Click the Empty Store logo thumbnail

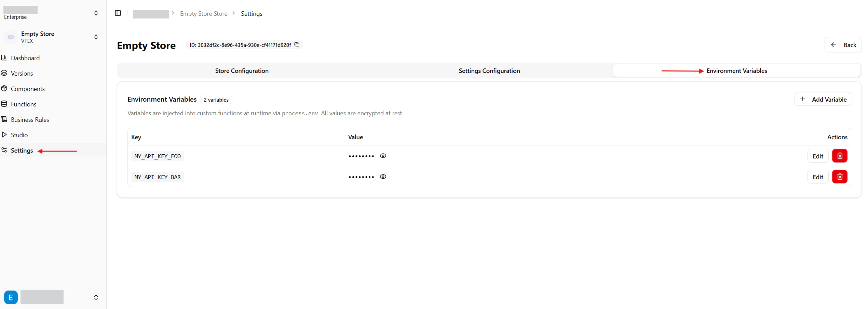tap(11, 37)
